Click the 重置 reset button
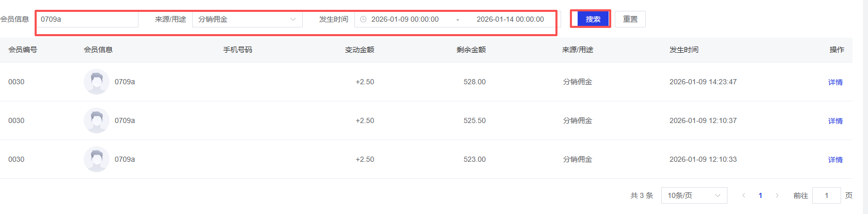Screen dimensions: 868x214 coord(630,19)
